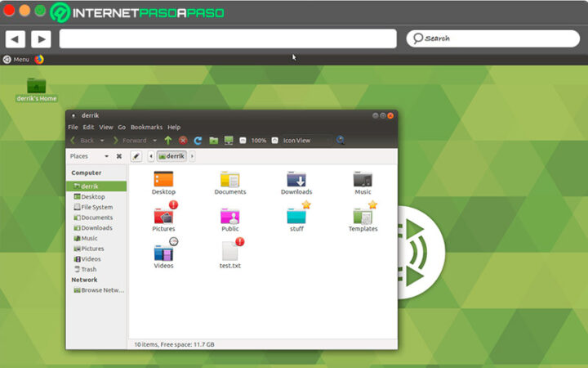Image resolution: width=588 pixels, height=368 pixels.
Task: Click the Home folder icon in toolbar
Action: [213, 141]
